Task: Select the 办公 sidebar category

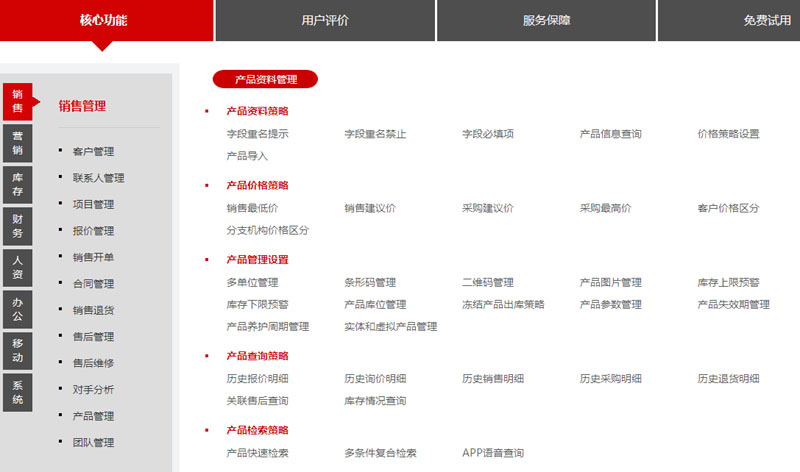Action: 18,308
